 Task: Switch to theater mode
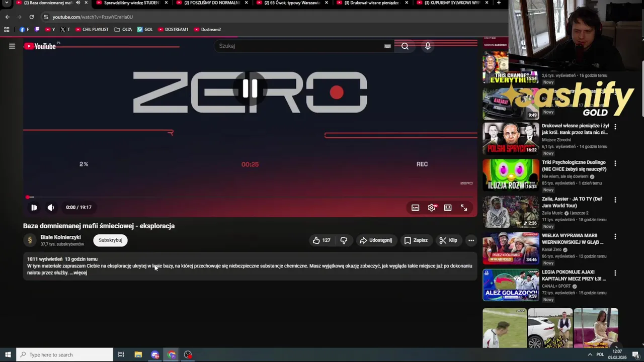coord(448,208)
